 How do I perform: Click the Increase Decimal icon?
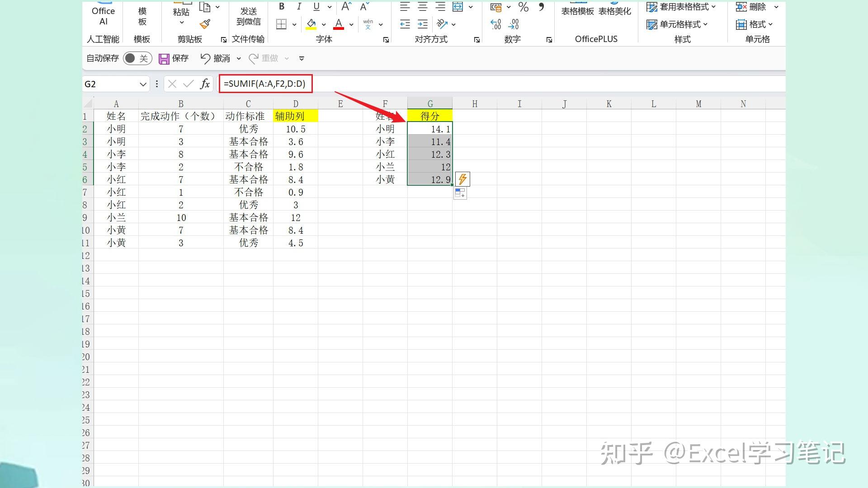pos(496,24)
